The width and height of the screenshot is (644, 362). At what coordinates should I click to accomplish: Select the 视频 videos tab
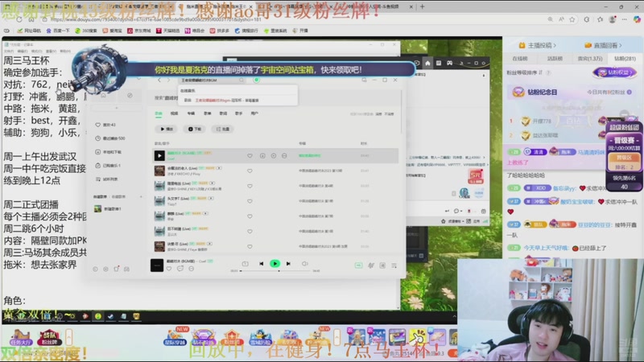pos(174,113)
